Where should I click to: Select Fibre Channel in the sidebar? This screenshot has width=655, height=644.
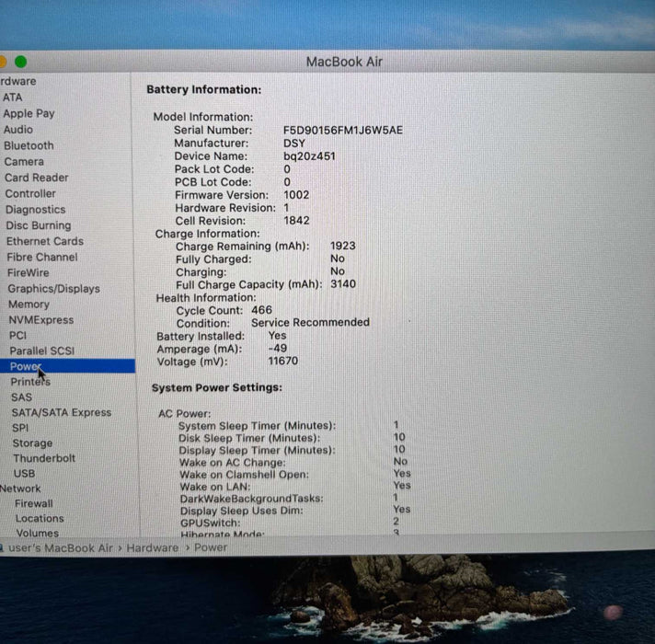point(42,258)
